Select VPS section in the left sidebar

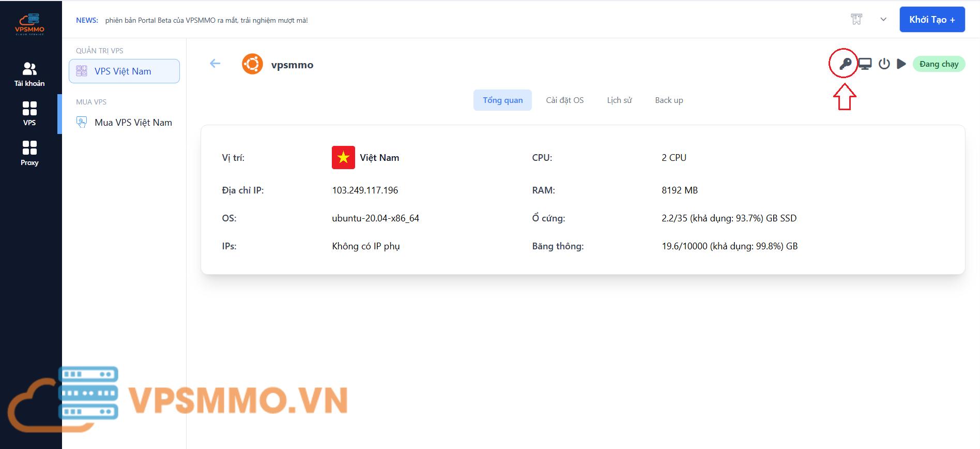pos(29,114)
